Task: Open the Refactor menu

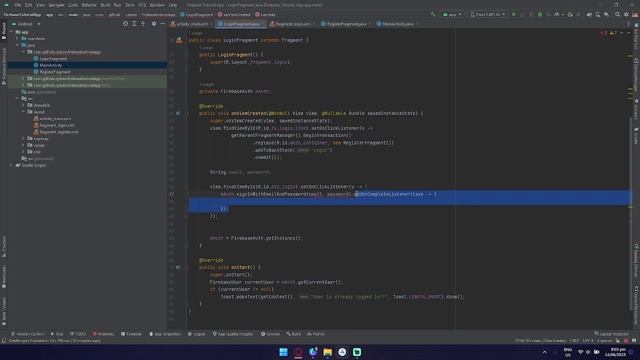Action: pyautogui.click(x=89, y=5)
